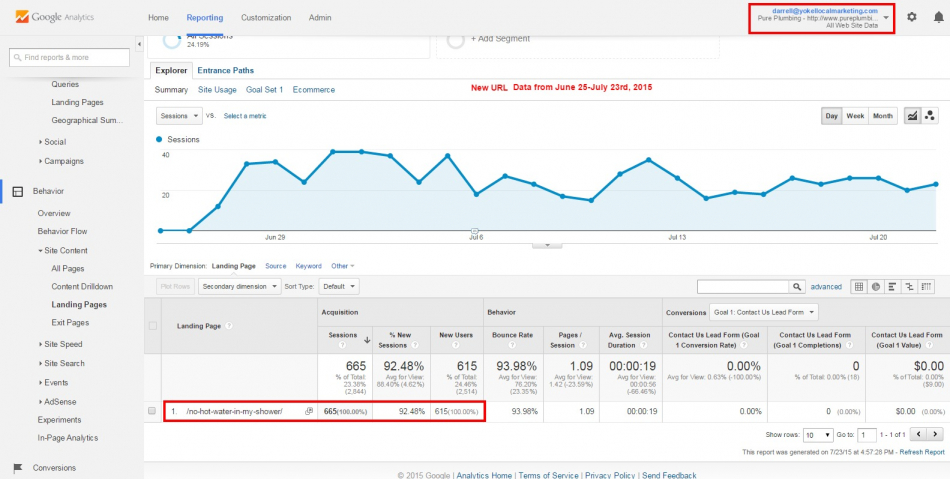
Task: Go to next page arrow in pagination
Action: [x=934, y=435]
